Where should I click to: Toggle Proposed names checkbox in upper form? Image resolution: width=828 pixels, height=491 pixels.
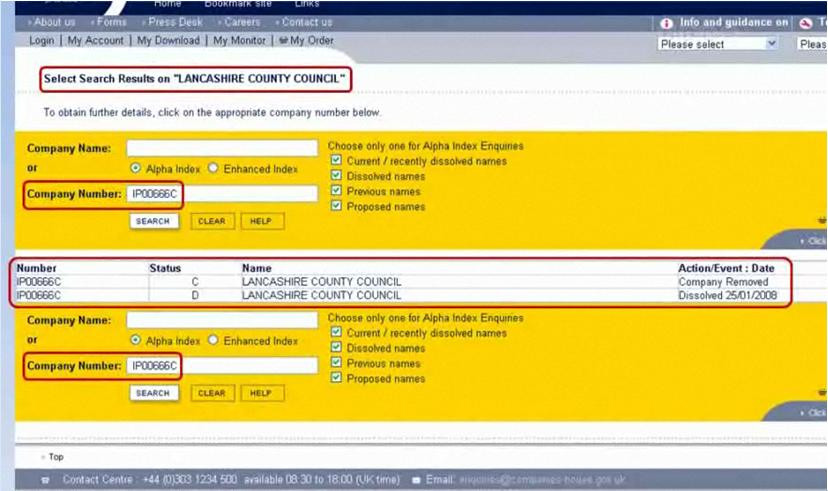336,206
